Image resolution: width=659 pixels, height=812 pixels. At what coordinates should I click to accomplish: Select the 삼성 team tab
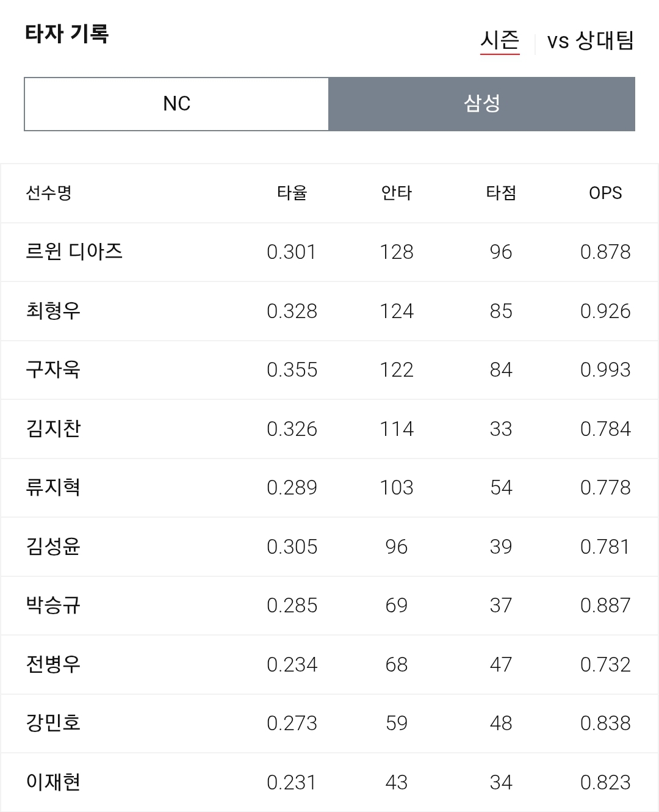click(482, 104)
